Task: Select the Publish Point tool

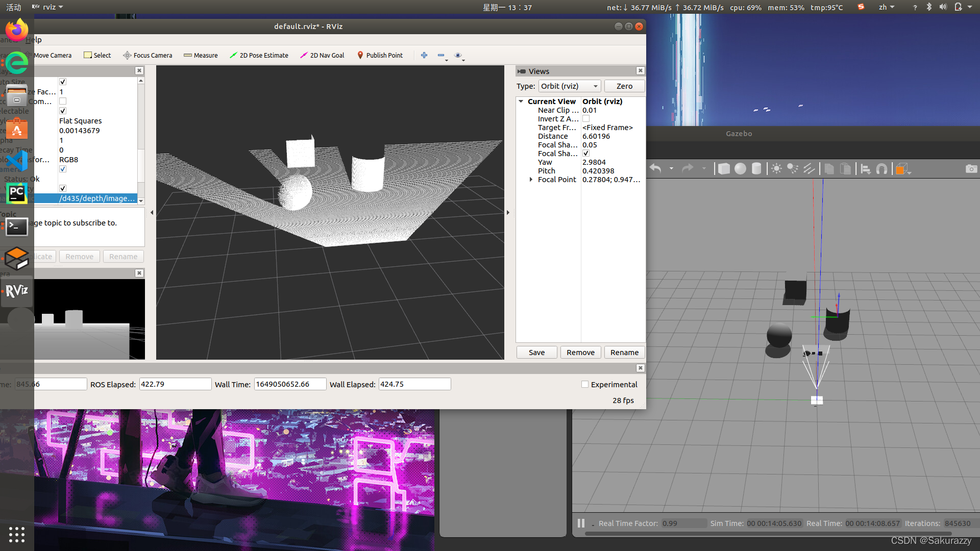Action: (379, 55)
